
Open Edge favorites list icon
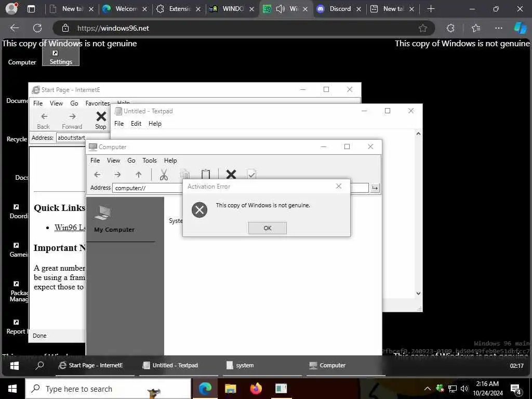pos(476,28)
